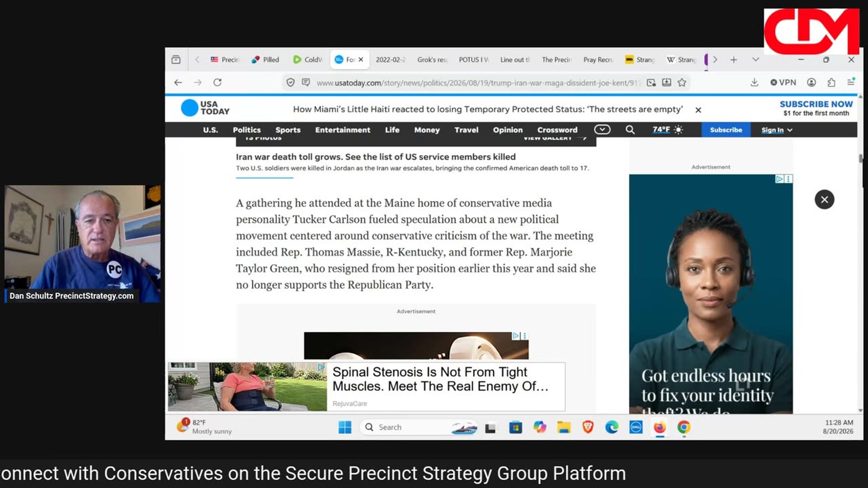The image size is (868, 488).
Task: Click the address bar URL field
Action: click(478, 83)
